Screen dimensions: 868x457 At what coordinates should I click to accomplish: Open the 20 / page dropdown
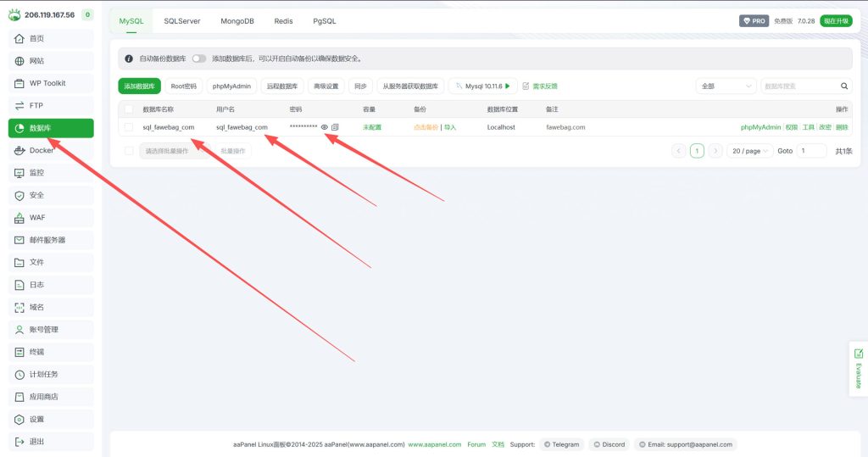749,151
